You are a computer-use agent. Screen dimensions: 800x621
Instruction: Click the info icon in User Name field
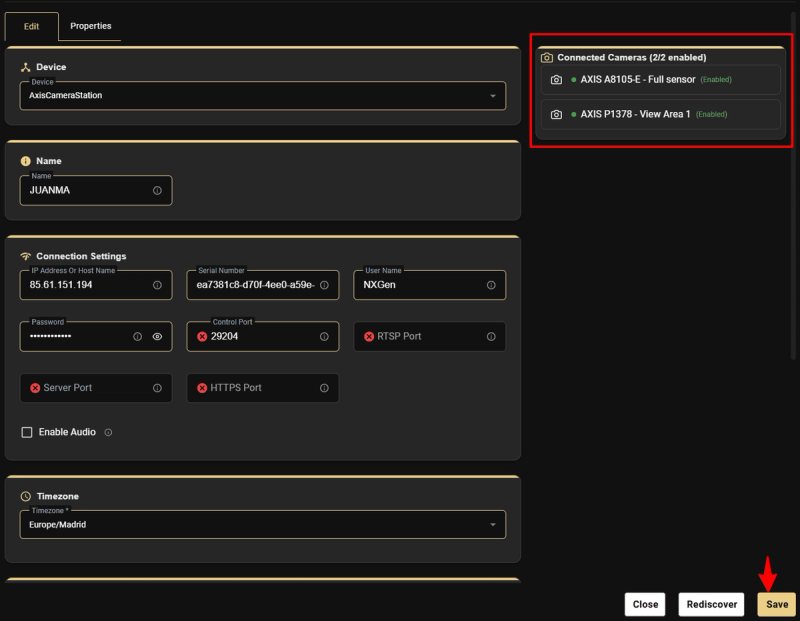(x=491, y=285)
